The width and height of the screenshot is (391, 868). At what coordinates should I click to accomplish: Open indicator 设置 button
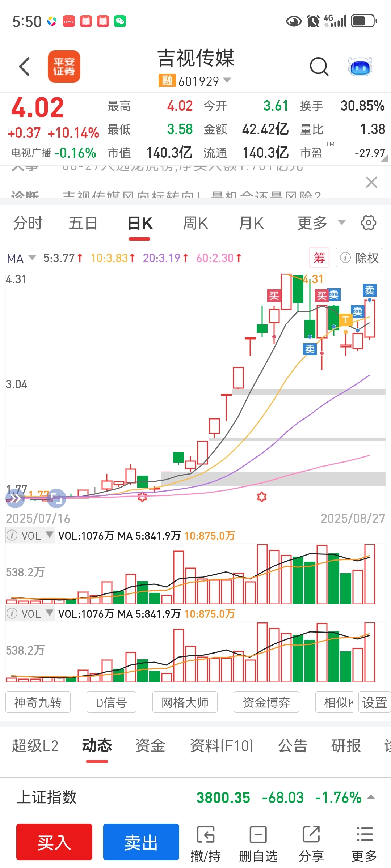(375, 702)
